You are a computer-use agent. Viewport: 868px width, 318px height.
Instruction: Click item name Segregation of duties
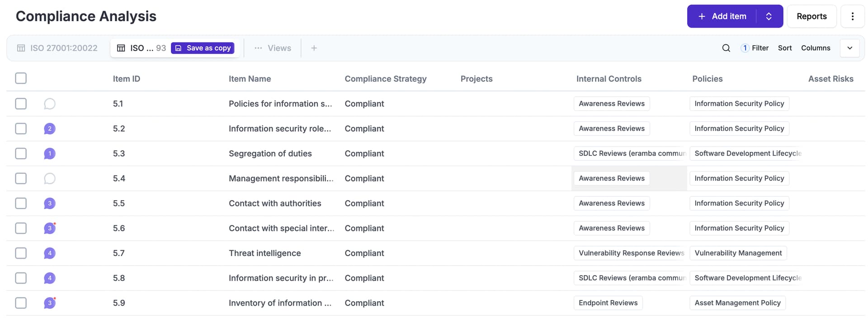coord(270,154)
